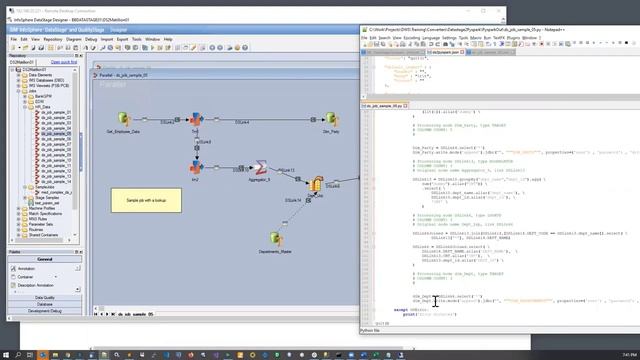This screenshot has width=640, height=360.
Task: Open Debug menu in DataStage
Action: tap(91, 39)
